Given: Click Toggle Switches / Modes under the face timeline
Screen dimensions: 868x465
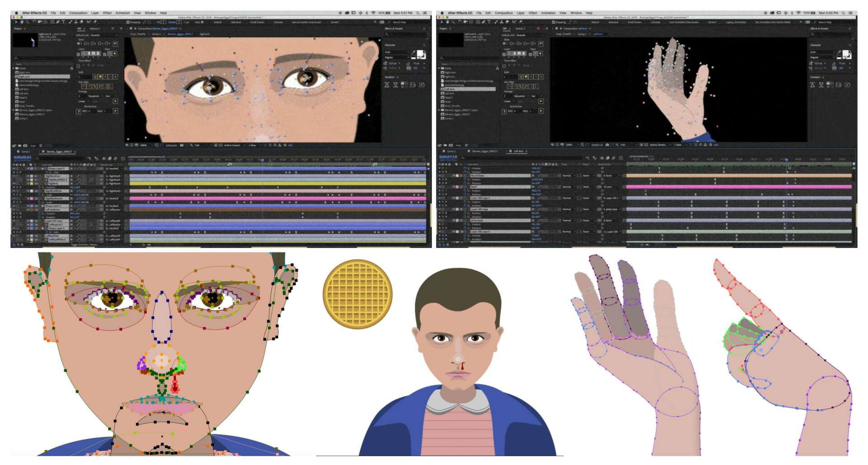Looking at the screenshot, I should (84, 245).
